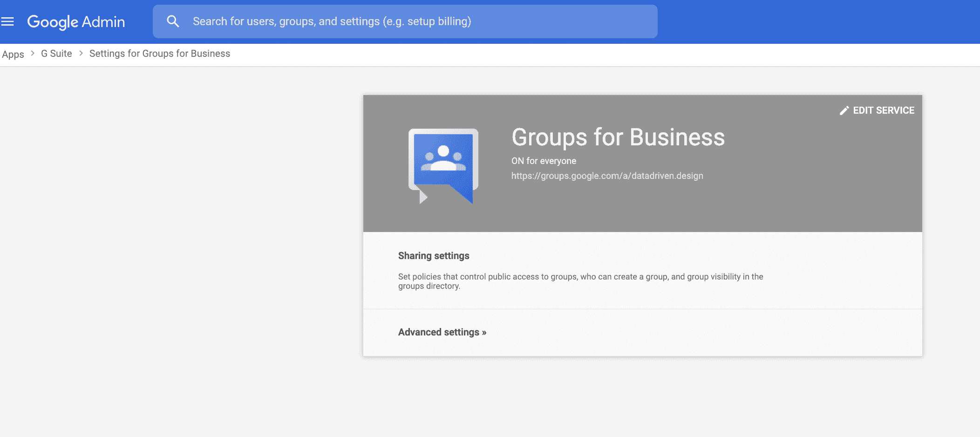Click the Groups for Business title
Screen dimensions: 980x437
click(x=618, y=137)
